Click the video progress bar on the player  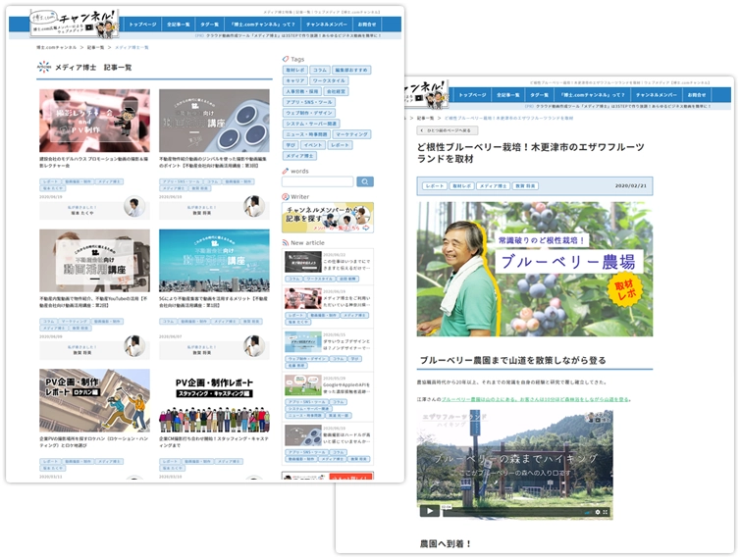pyautogui.click(x=510, y=511)
